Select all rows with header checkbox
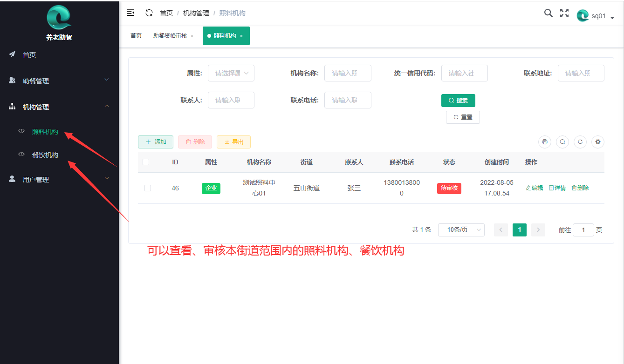Image resolution: width=624 pixels, height=364 pixels. pyautogui.click(x=146, y=162)
